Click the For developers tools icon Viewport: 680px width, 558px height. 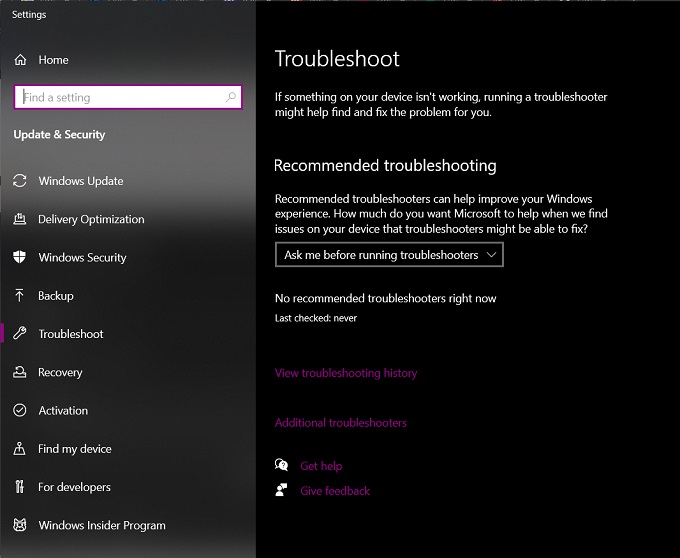click(x=20, y=486)
